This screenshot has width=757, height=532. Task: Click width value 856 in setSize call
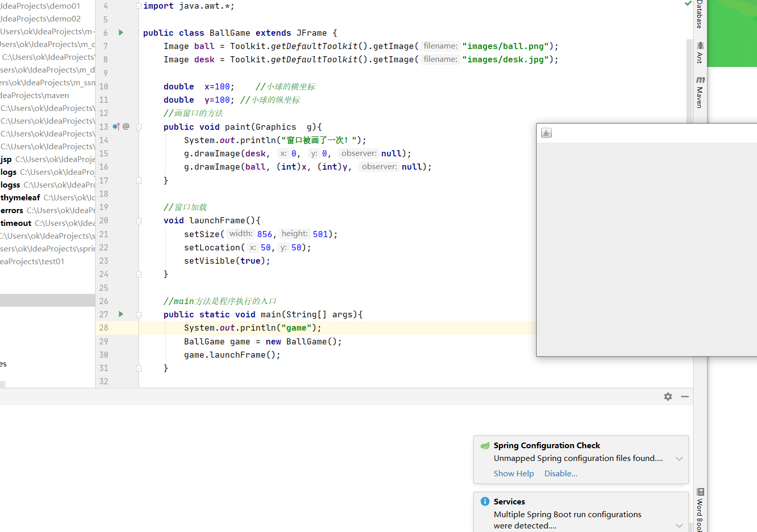(x=265, y=234)
